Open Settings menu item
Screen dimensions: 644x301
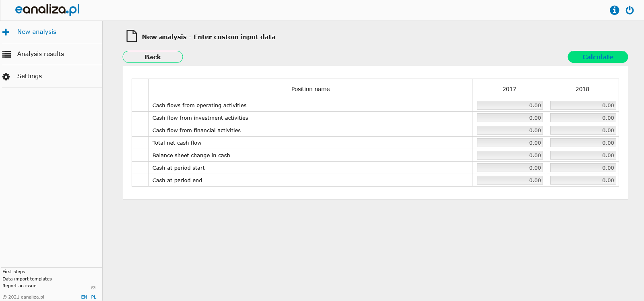[x=29, y=76]
